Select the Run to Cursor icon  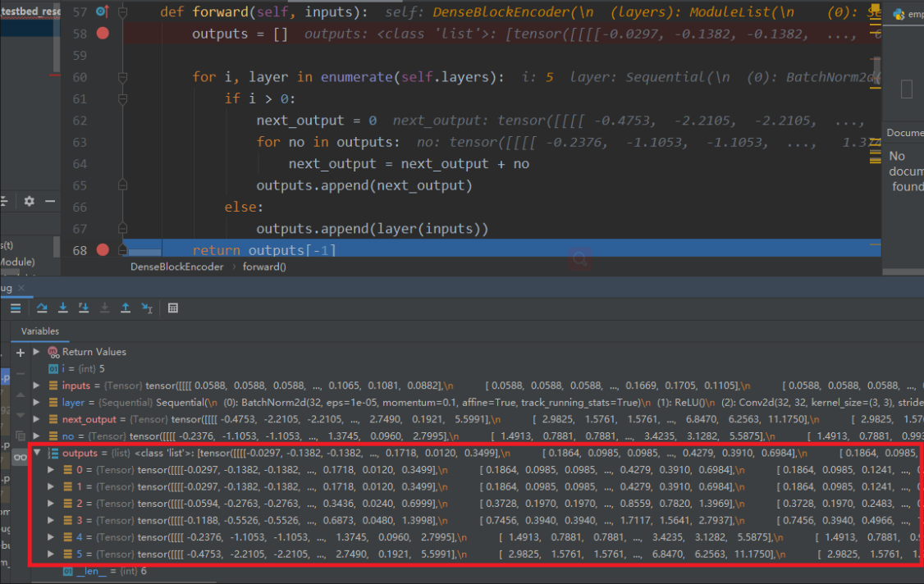click(145, 308)
